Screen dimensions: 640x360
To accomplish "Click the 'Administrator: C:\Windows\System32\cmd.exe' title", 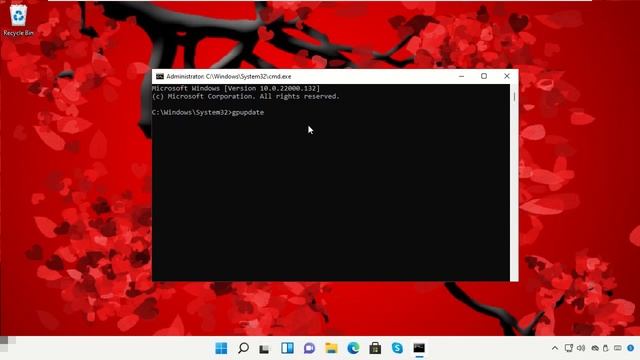I will tap(229, 76).
